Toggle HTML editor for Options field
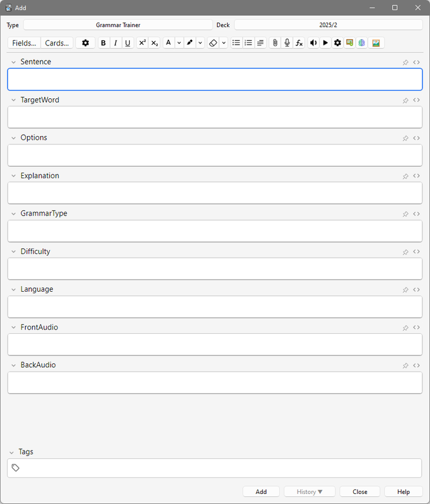This screenshot has width=430, height=504. coord(417,138)
